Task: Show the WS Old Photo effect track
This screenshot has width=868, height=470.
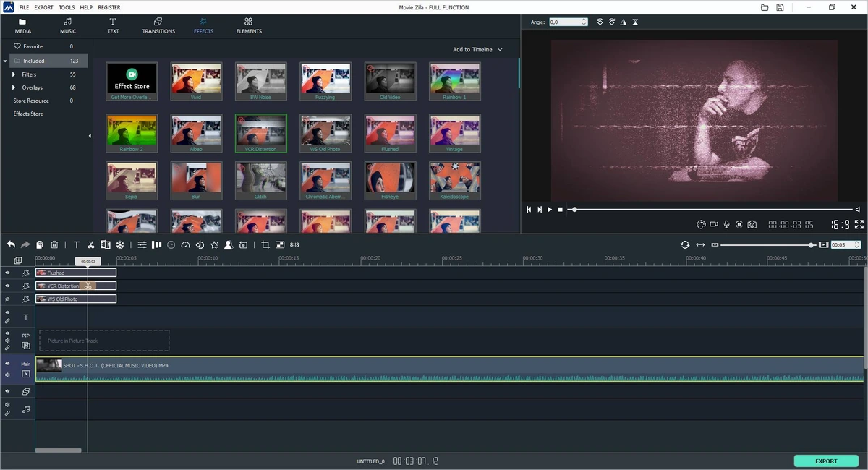Action: [7, 299]
